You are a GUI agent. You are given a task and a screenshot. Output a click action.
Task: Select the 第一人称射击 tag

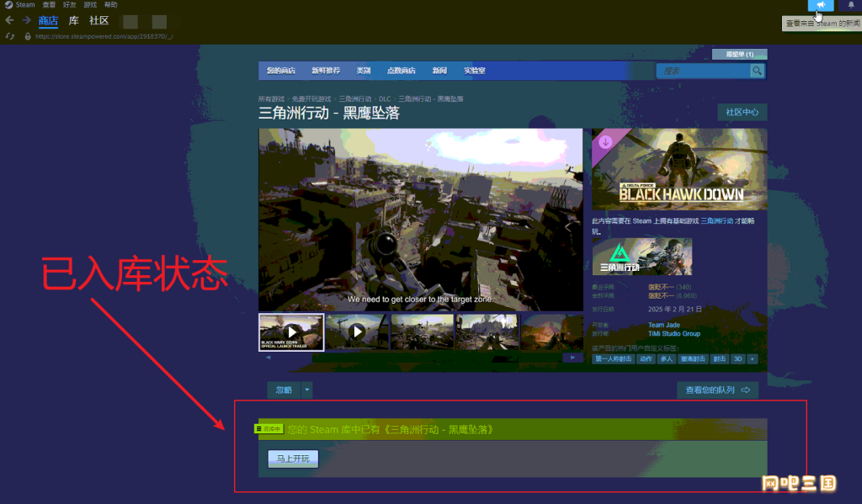[x=614, y=359]
